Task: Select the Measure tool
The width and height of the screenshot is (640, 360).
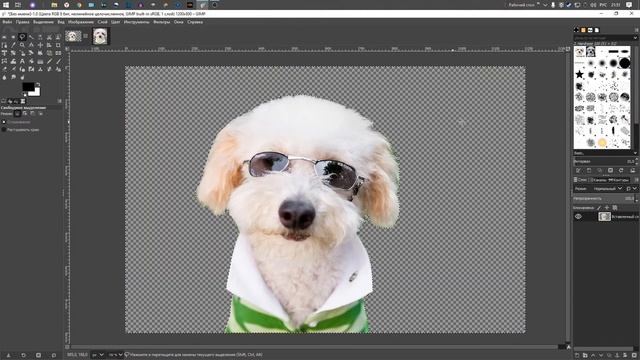Action: 31,45
